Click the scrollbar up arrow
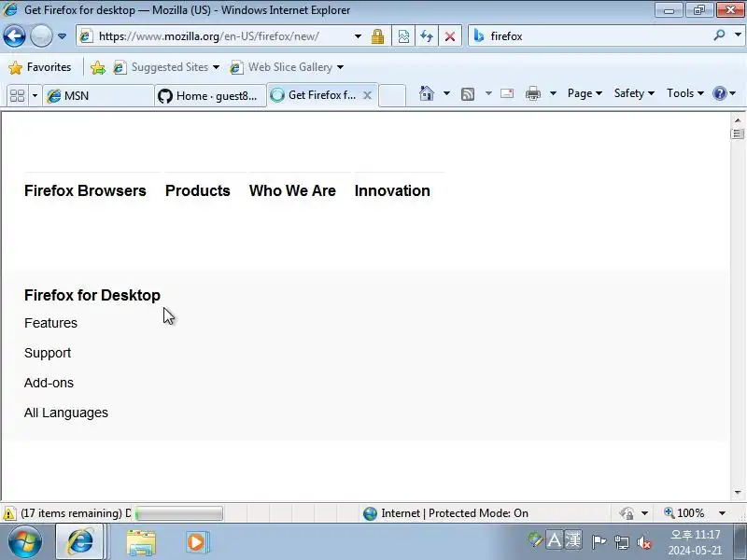747x560 pixels. [738, 120]
